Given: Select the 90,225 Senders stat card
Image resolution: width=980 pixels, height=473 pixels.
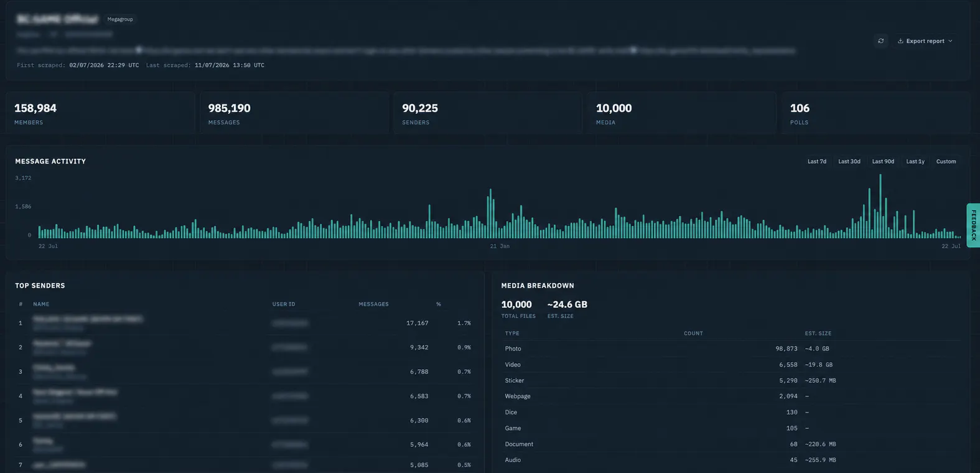Looking at the screenshot, I should 488,113.
